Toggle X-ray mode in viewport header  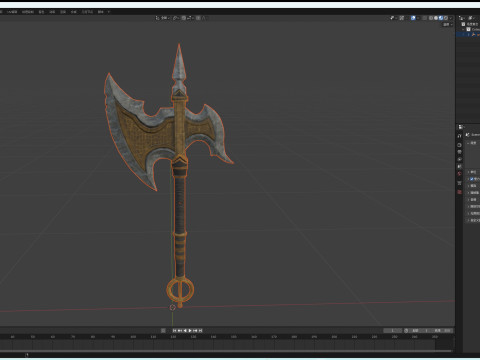[424, 18]
